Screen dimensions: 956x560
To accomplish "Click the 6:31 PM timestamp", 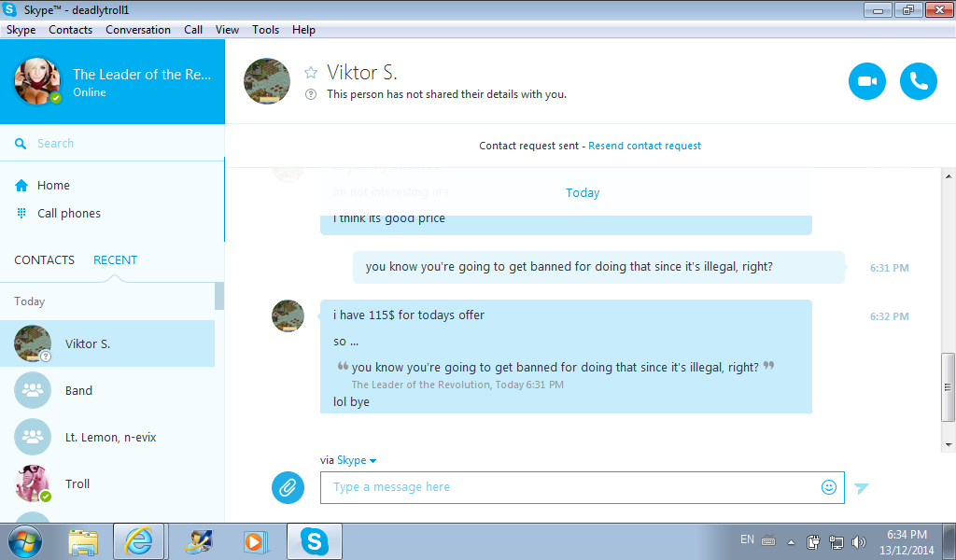I will (x=889, y=268).
